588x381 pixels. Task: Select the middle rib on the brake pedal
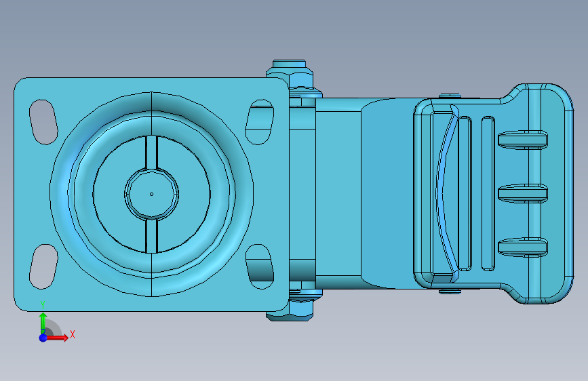click(x=523, y=193)
